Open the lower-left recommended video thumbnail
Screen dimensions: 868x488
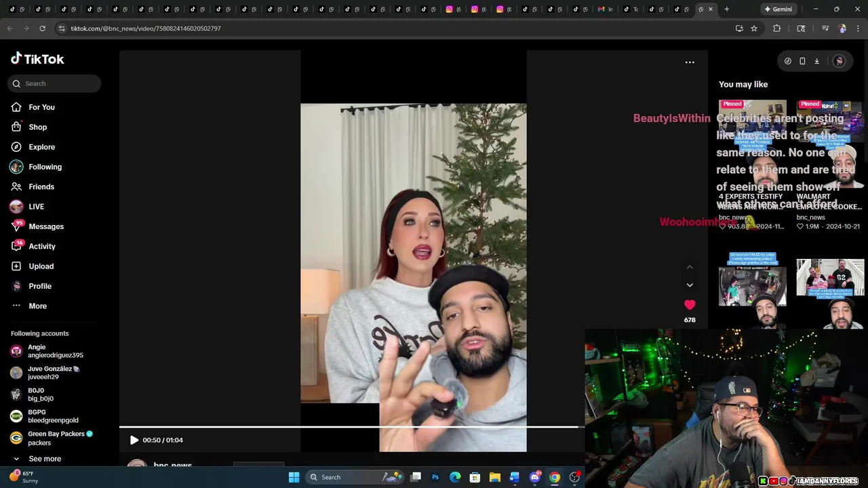coord(753,290)
